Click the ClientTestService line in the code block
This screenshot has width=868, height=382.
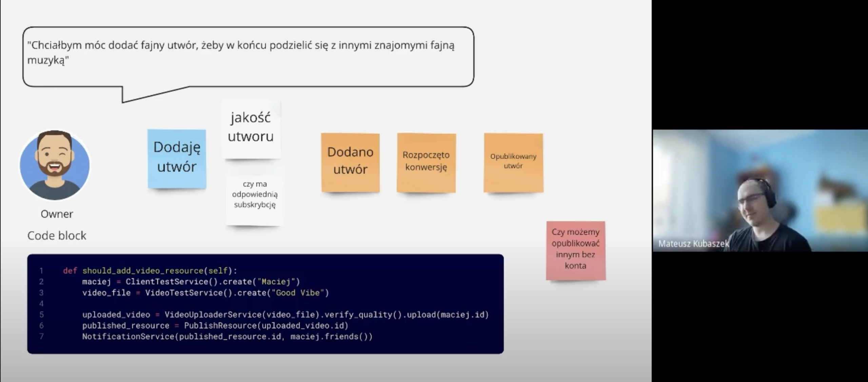pyautogui.click(x=191, y=282)
